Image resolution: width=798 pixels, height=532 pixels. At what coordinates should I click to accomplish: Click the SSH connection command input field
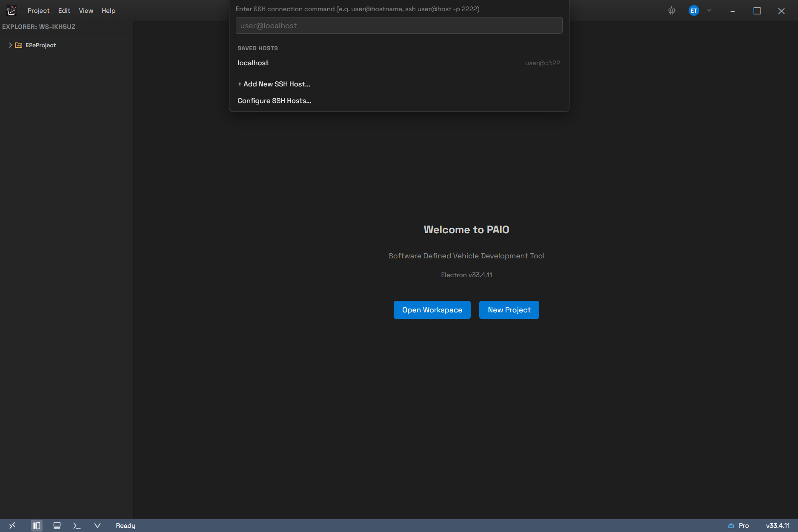399,26
